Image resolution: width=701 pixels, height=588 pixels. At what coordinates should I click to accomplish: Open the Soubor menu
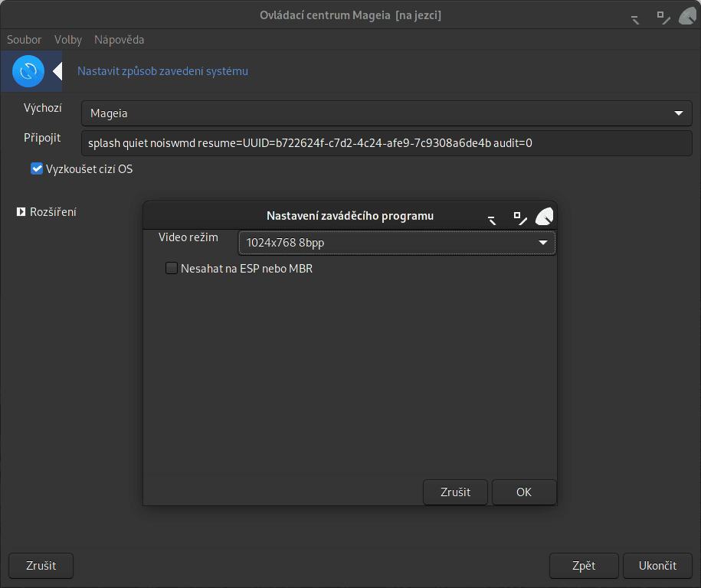tap(24, 39)
